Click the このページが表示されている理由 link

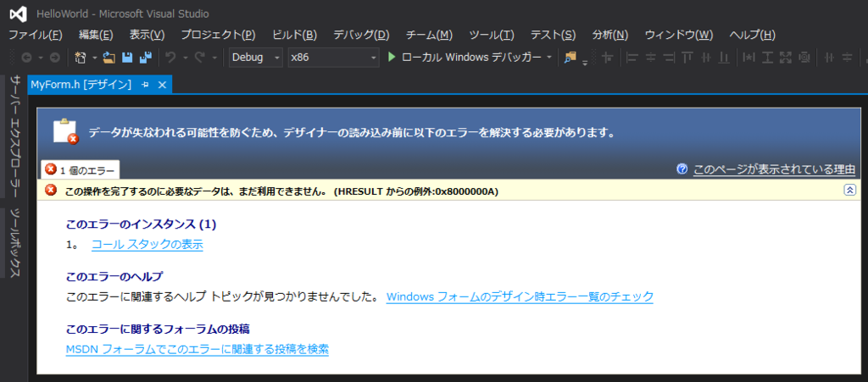click(775, 169)
